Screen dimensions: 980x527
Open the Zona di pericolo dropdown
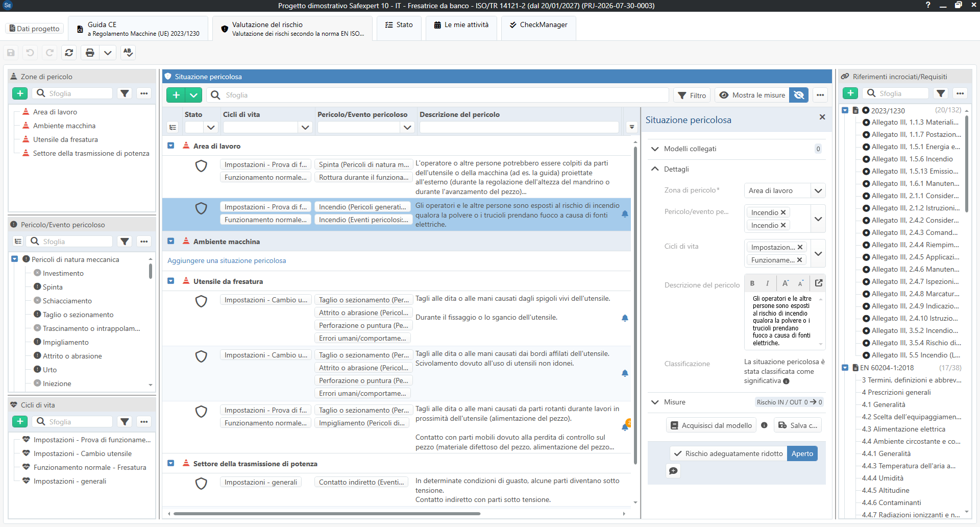coord(818,190)
